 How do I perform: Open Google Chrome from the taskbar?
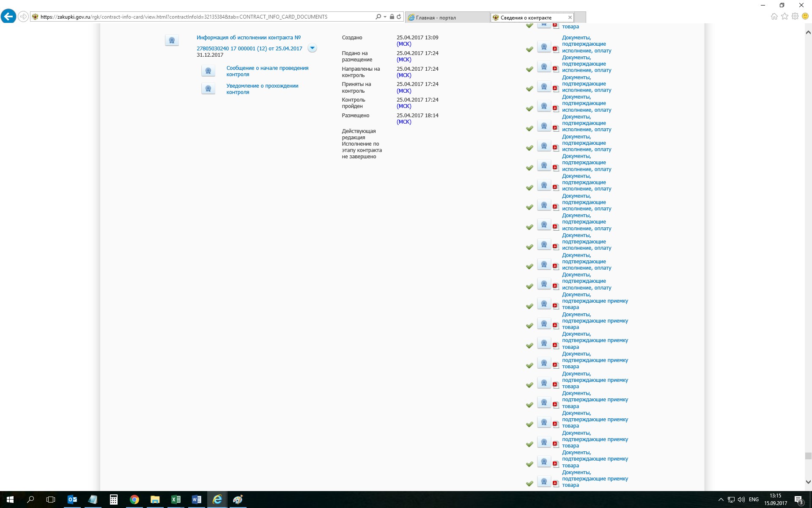pyautogui.click(x=134, y=500)
